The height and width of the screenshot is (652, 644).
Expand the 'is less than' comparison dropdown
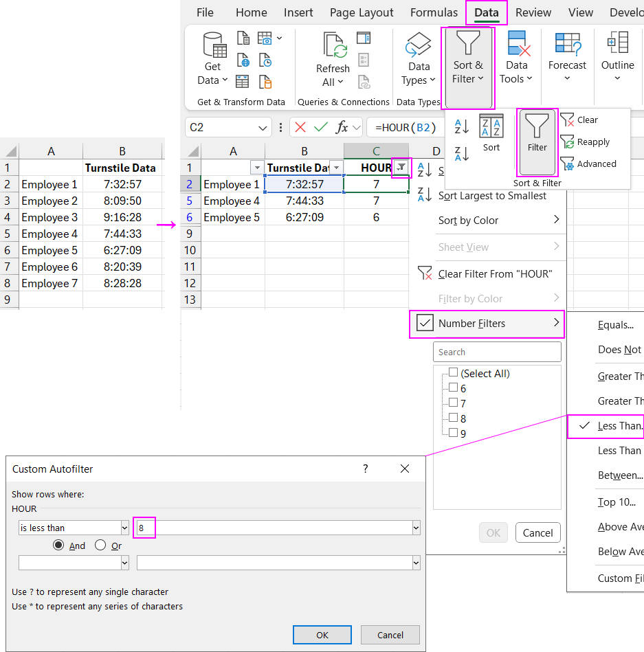(x=124, y=528)
